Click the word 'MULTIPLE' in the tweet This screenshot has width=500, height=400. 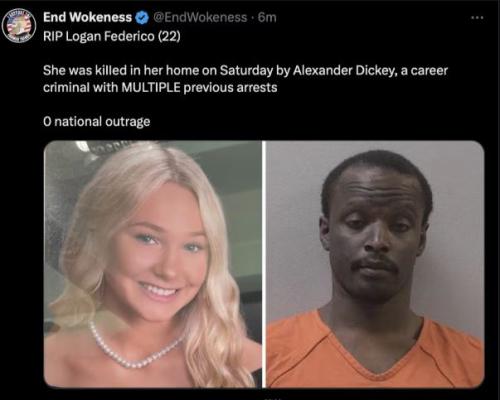tap(151, 87)
